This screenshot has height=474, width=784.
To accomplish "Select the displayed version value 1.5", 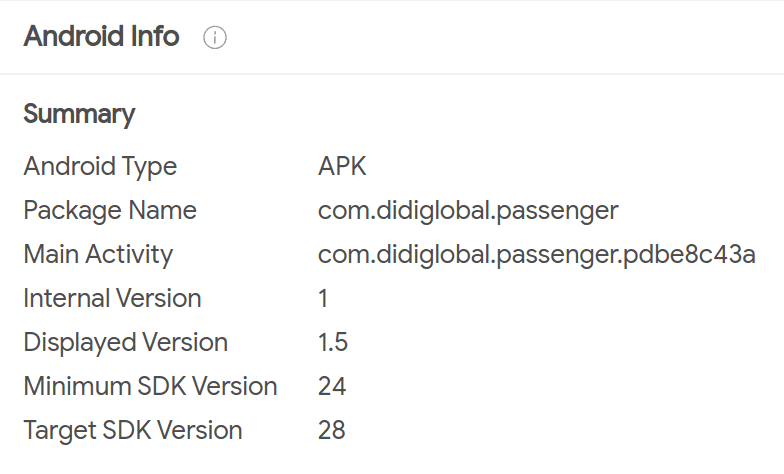I will [x=332, y=342].
